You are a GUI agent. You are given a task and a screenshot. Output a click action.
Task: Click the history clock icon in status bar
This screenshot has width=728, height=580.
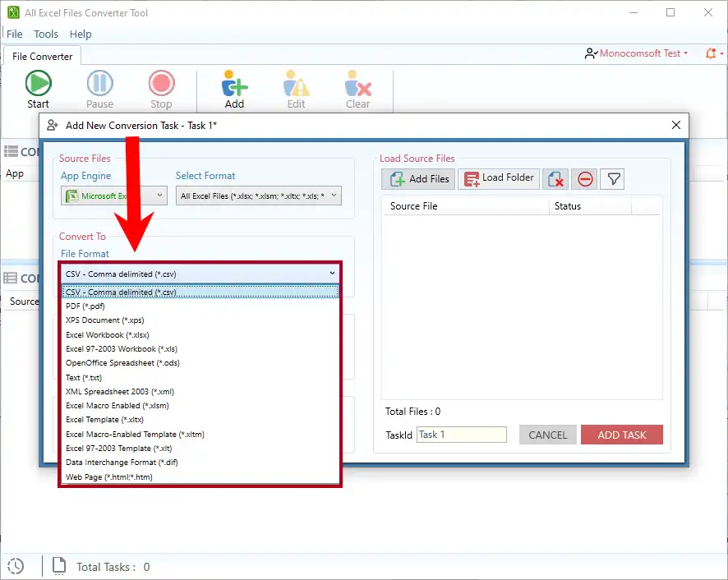click(16, 566)
